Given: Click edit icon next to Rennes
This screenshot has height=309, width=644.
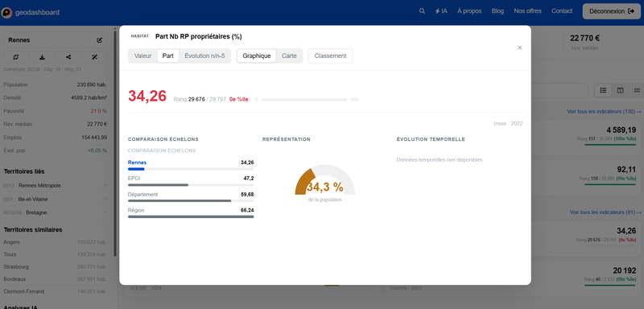Looking at the screenshot, I should click(x=99, y=40).
